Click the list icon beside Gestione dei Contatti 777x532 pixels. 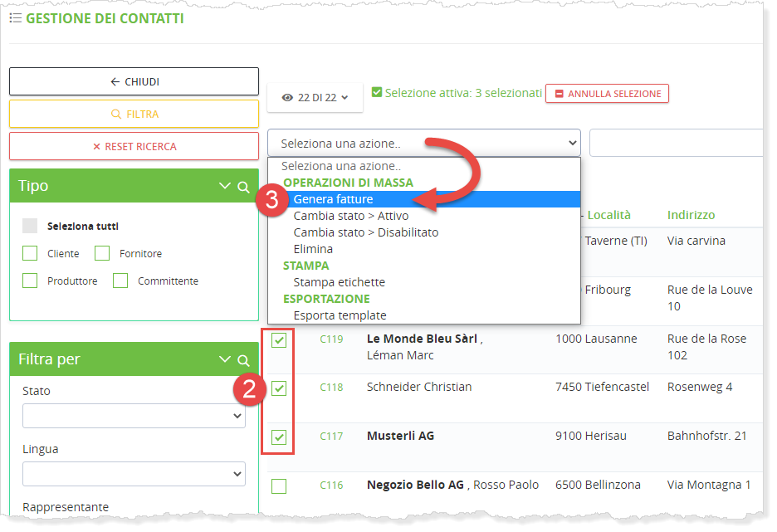pyautogui.click(x=15, y=17)
